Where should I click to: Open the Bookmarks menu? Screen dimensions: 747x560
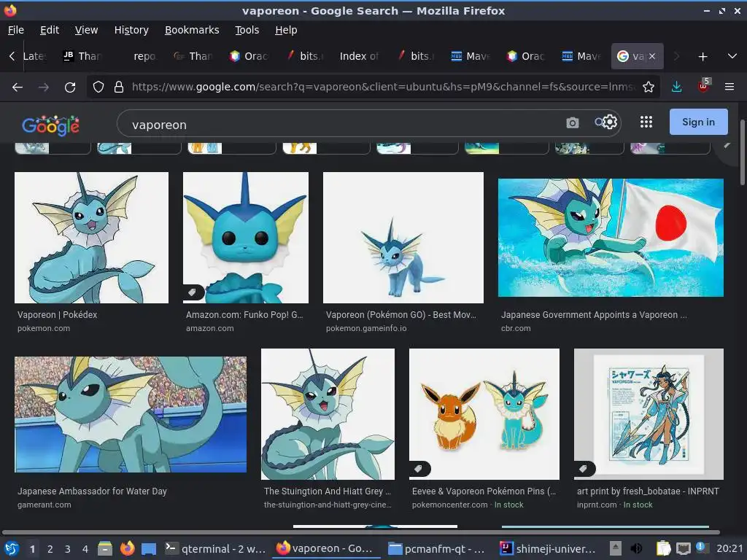coord(192,30)
